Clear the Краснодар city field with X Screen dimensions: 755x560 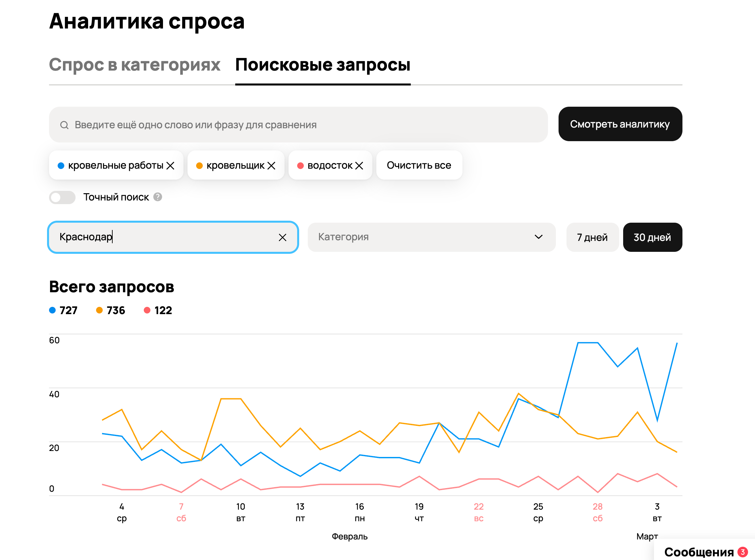(282, 237)
